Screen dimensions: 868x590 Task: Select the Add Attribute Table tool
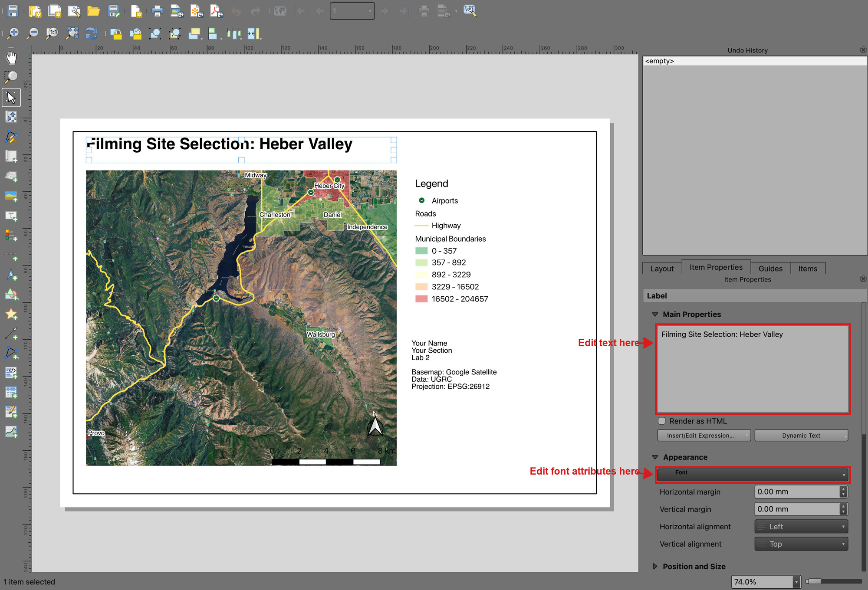(x=11, y=393)
